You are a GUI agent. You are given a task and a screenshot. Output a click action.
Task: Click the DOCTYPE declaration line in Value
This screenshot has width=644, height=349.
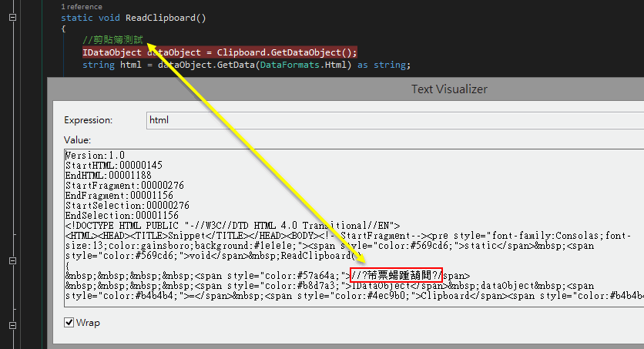[x=231, y=225]
